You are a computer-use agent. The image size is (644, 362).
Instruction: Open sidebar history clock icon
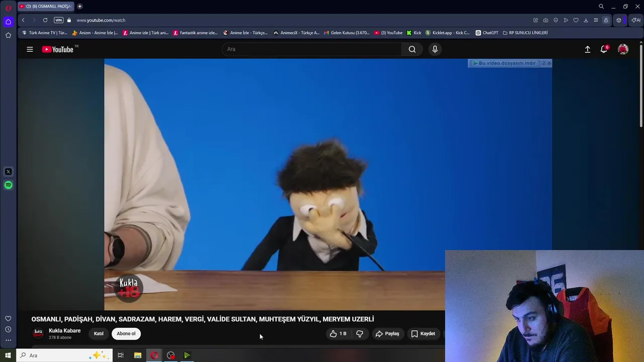tap(8, 329)
